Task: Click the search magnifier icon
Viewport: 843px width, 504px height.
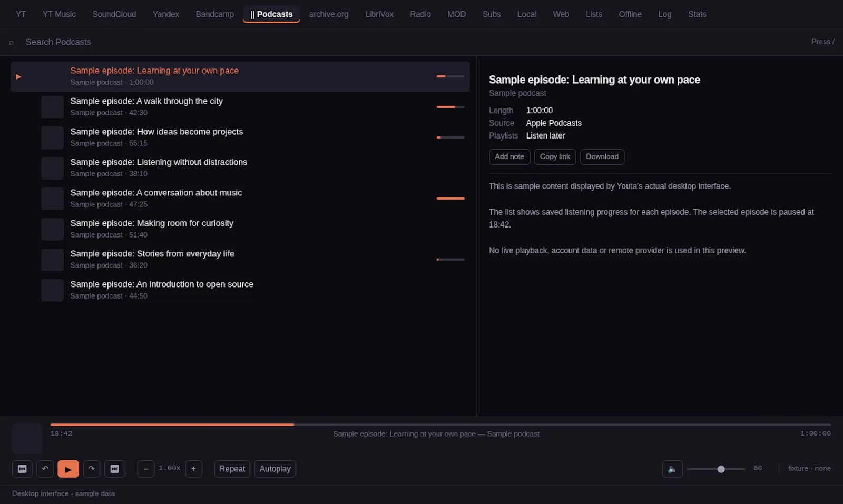Action: [11, 42]
